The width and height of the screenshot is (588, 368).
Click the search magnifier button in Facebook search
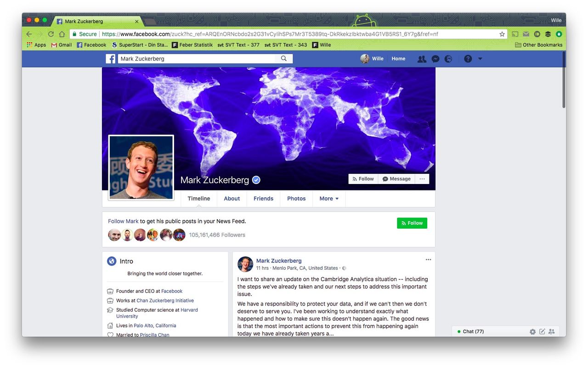284,59
